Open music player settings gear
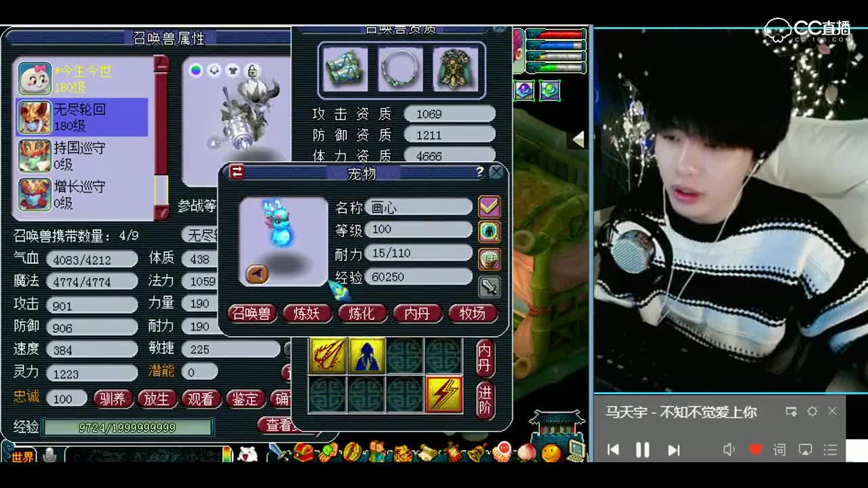This screenshot has width=868, height=488. [x=812, y=411]
